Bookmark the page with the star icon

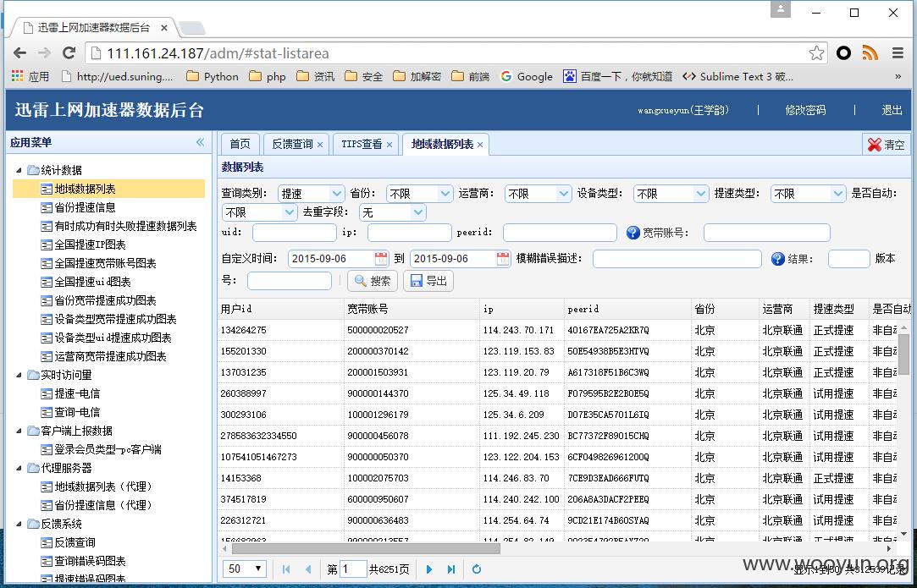pyautogui.click(x=816, y=53)
